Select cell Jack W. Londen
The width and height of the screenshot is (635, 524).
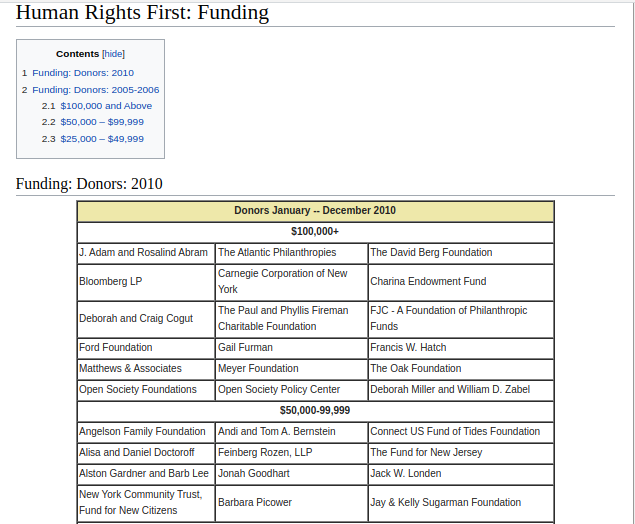461,474
